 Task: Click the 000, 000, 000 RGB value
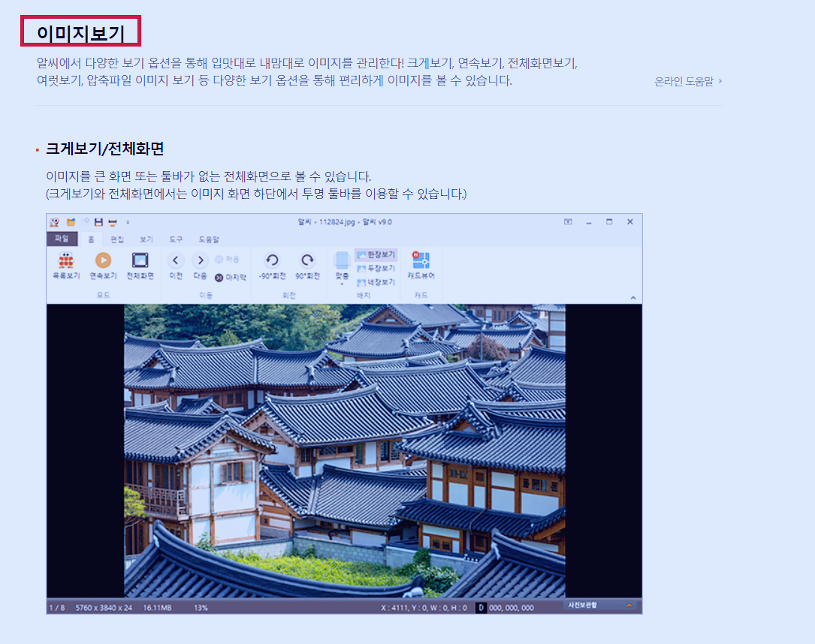tap(512, 608)
